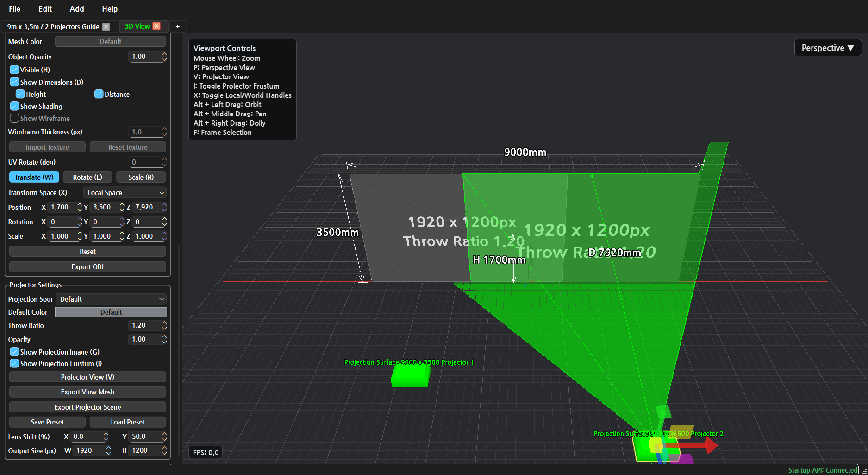Uncheck the Height dimension checkbox
This screenshot has height=475, width=868.
pyautogui.click(x=20, y=94)
